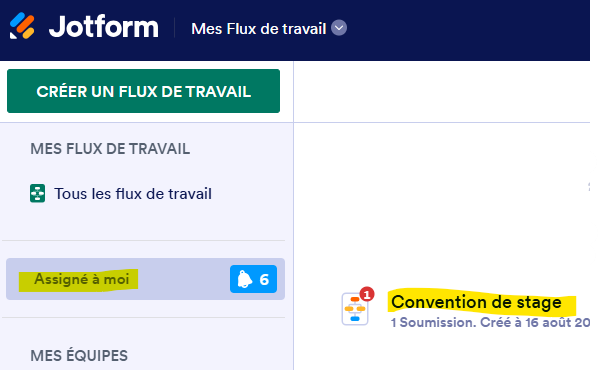Click CRÉER UN FLUX DE TRAVAIL button
The height and width of the screenshot is (370, 599).
[x=143, y=91]
